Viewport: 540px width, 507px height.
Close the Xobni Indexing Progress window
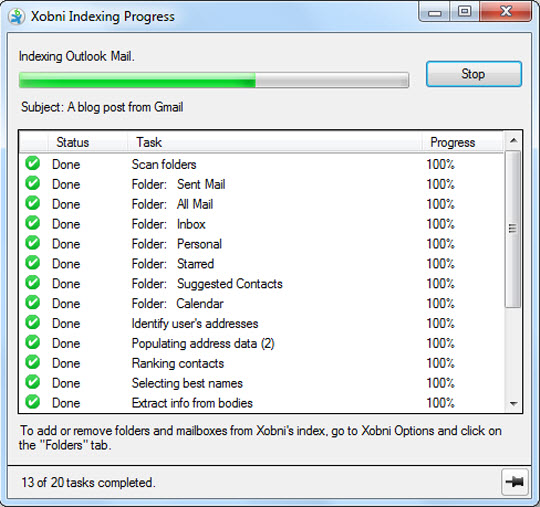click(x=506, y=12)
